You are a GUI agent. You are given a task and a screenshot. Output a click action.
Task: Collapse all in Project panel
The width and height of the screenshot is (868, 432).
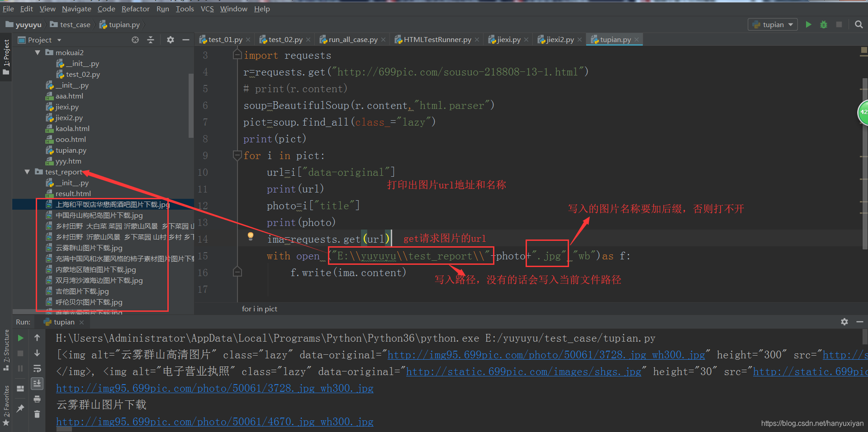[151, 40]
